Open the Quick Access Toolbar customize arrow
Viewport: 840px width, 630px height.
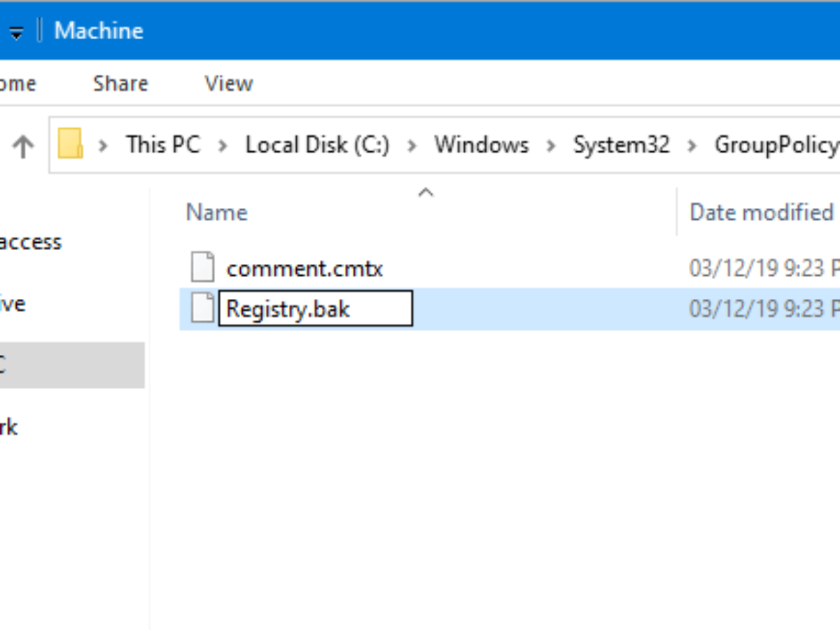(16, 32)
